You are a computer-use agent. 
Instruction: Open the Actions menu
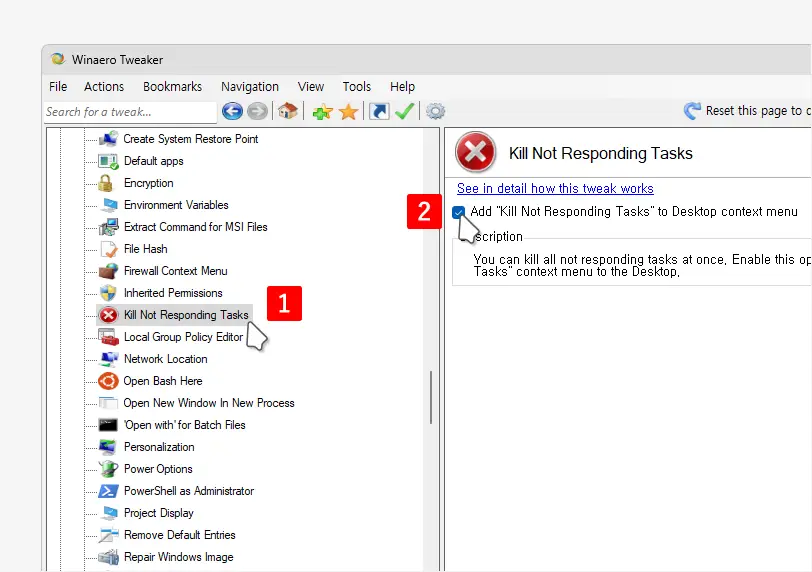click(104, 87)
